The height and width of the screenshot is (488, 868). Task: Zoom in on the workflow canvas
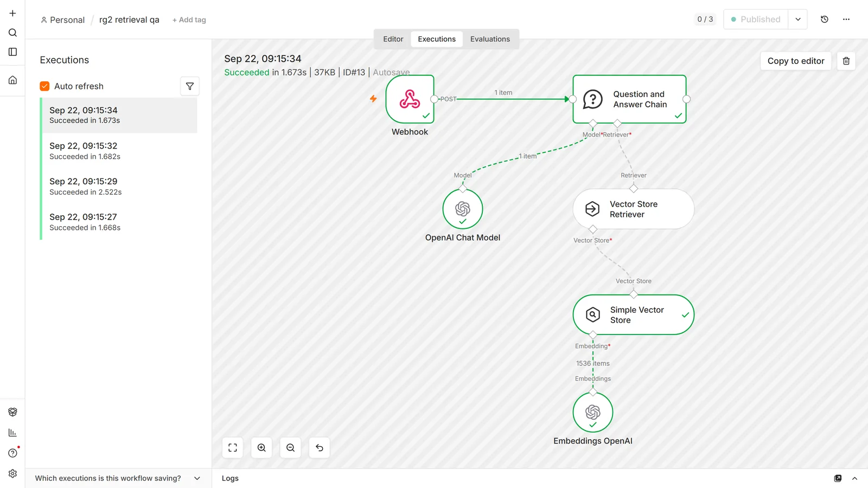pos(261,448)
